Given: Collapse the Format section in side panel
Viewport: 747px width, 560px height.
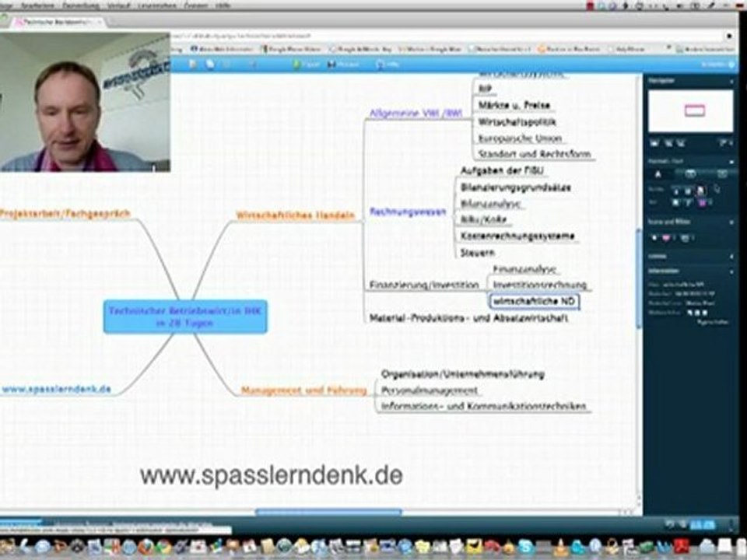Looking at the screenshot, I should [731, 162].
